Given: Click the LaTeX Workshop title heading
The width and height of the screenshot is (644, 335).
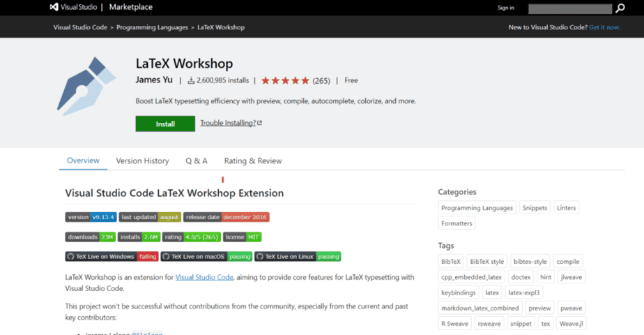Looking at the screenshot, I should pyautogui.click(x=185, y=64).
